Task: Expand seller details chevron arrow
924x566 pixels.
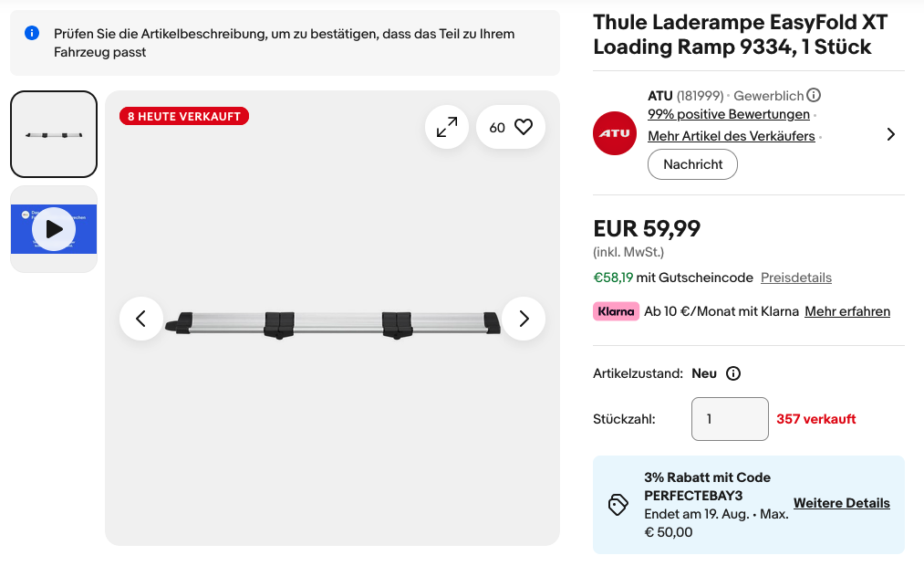Action: tap(891, 134)
